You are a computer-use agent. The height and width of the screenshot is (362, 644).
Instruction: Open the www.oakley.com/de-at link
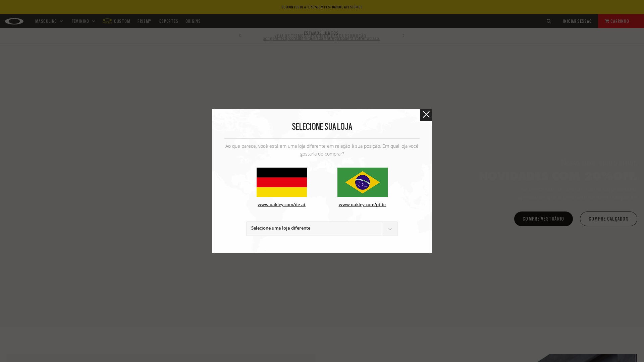pos(281,205)
